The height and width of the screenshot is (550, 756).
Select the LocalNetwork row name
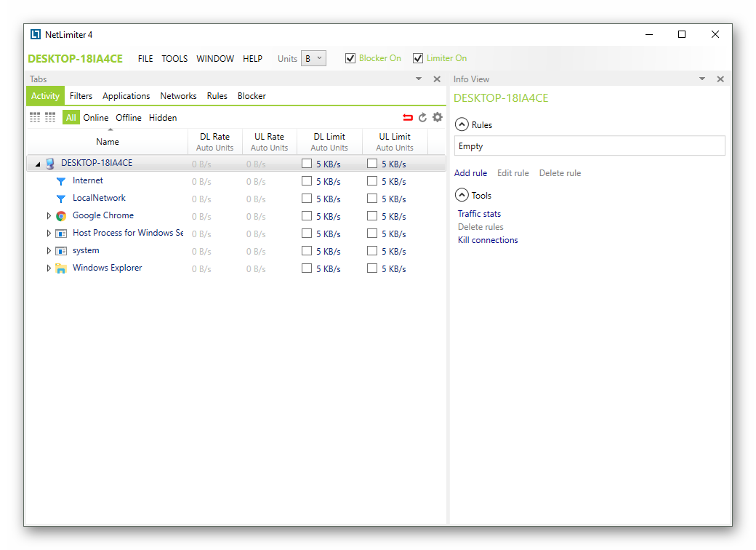coord(99,198)
